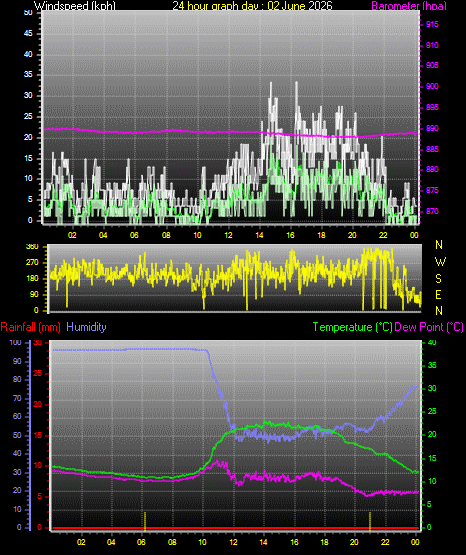Click windspeed axis value "45"

28,33
